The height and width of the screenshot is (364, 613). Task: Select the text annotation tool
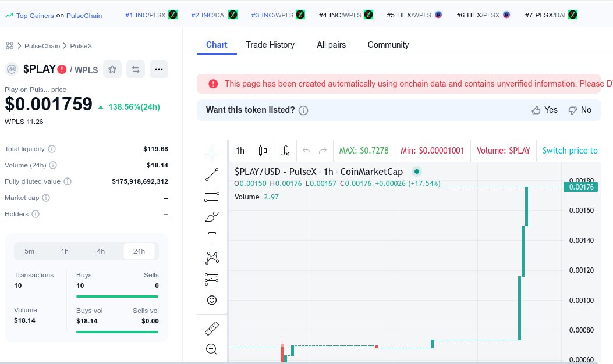tap(212, 237)
